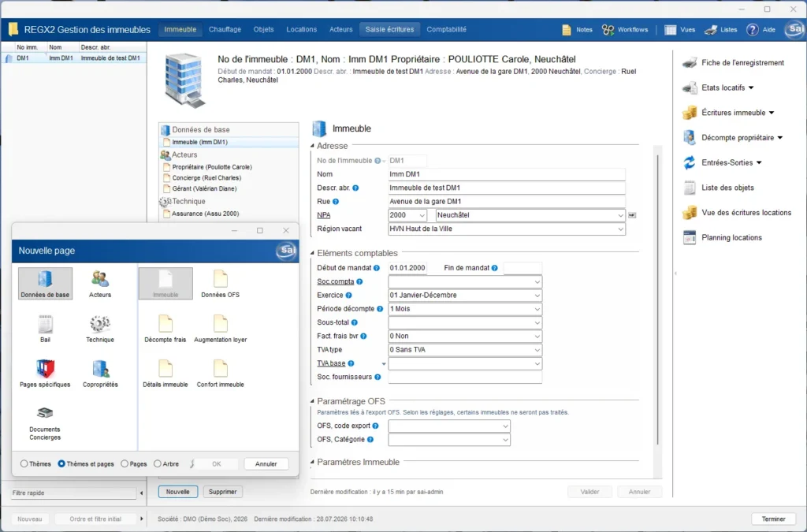Open the Objets menu
807x532 pixels.
pos(263,29)
